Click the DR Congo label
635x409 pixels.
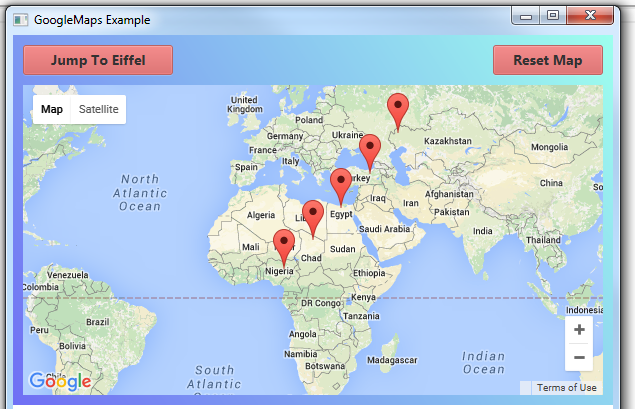coord(321,303)
